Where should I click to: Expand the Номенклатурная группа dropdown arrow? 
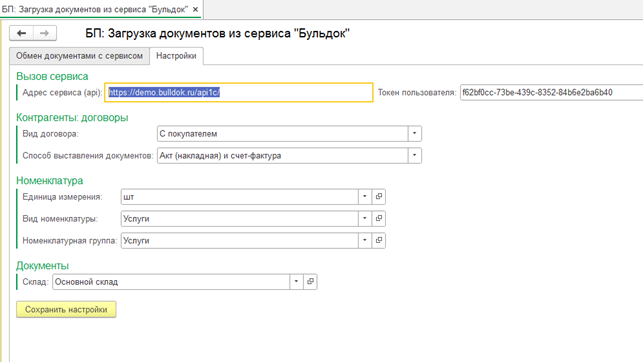pyautogui.click(x=365, y=240)
